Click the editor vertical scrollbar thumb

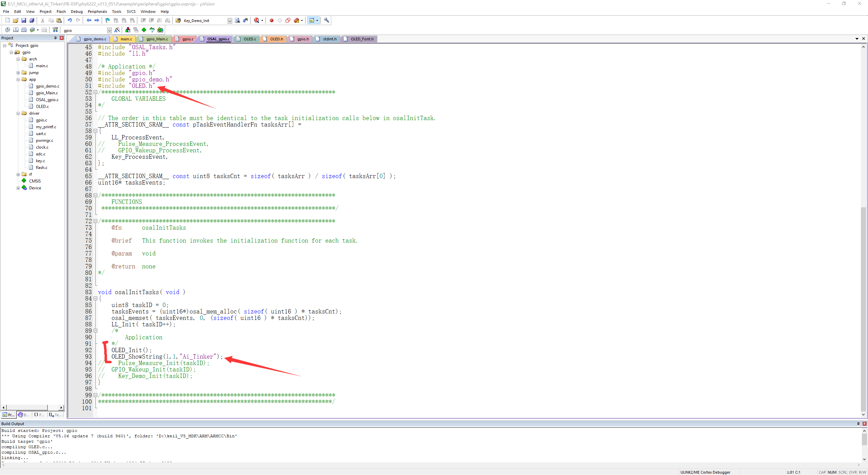pos(863,309)
